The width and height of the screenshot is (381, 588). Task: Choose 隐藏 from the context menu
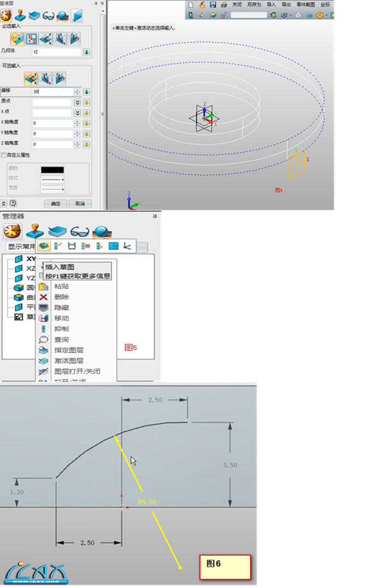click(x=61, y=307)
